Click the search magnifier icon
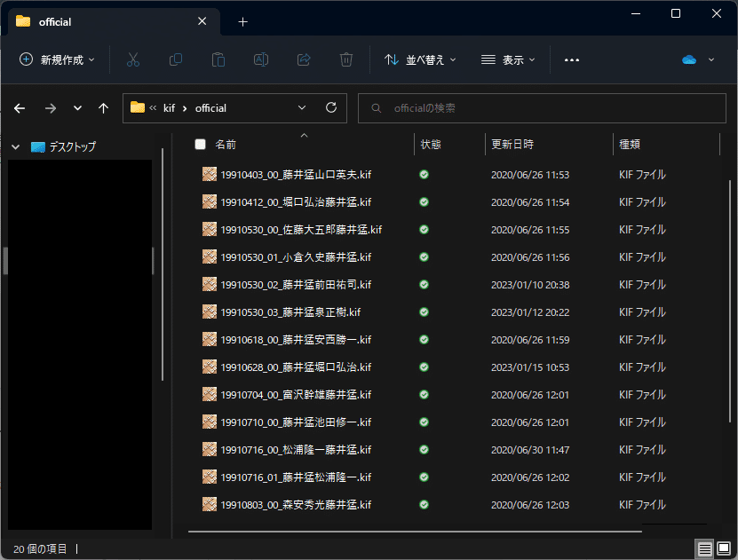Screen dimensions: 738x560 (376, 108)
